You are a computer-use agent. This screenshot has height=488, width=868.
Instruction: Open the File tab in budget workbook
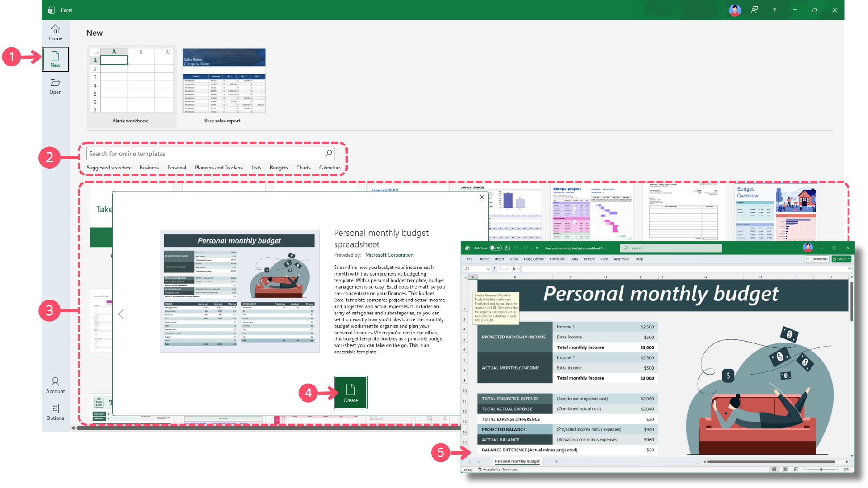(x=470, y=259)
